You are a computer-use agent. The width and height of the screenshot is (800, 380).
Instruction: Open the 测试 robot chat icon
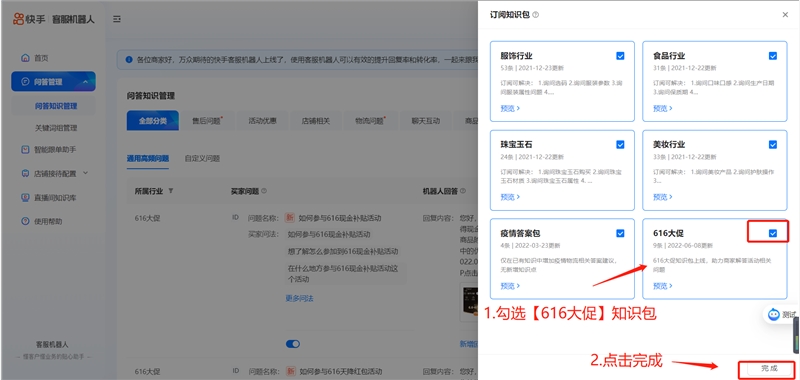click(x=774, y=314)
